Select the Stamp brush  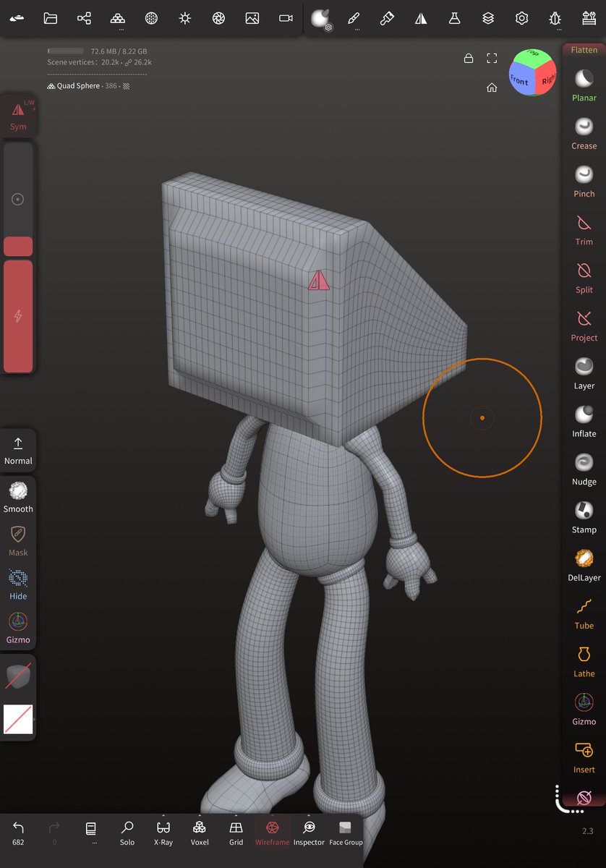[x=584, y=518]
